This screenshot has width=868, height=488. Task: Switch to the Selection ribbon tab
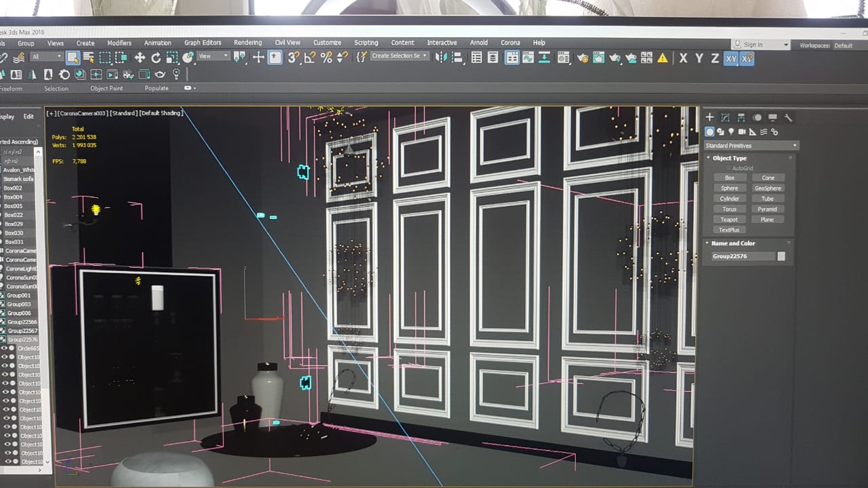click(56, 88)
